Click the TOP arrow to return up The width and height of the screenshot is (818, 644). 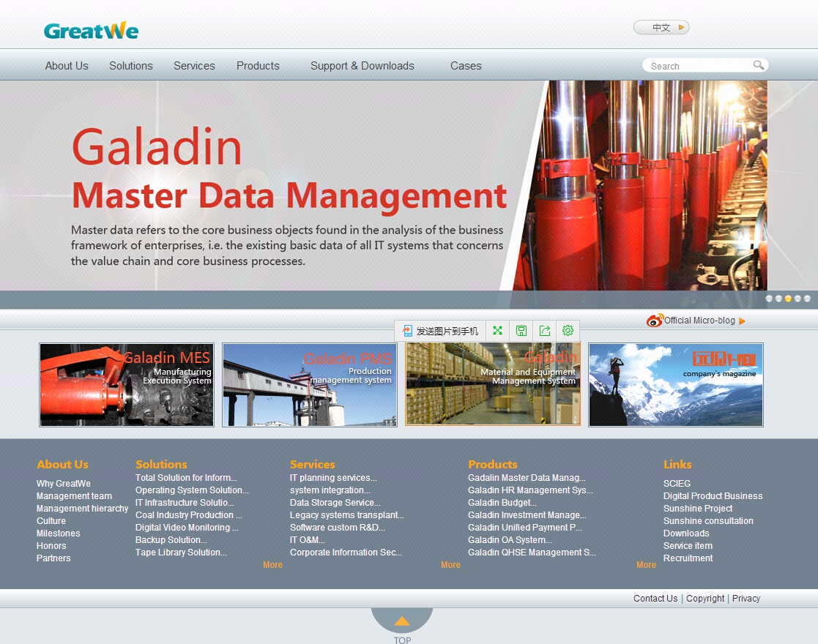click(402, 621)
